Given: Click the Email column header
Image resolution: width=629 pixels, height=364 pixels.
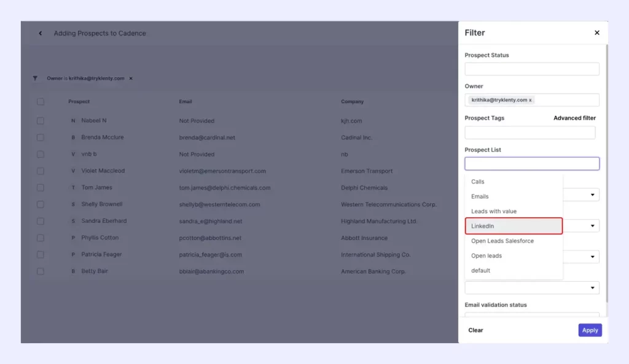Looking at the screenshot, I should tap(186, 101).
